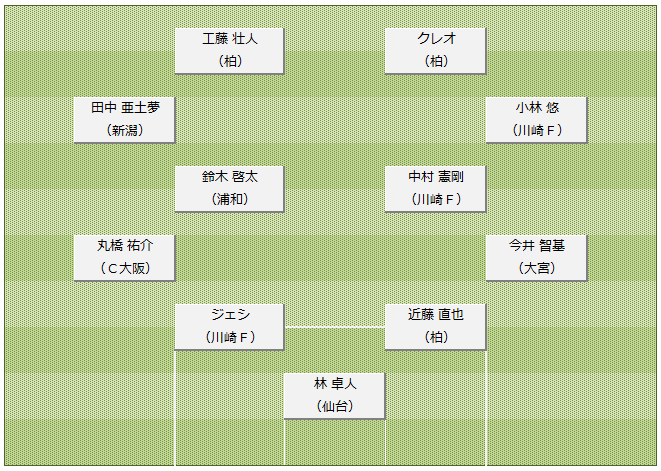Choose the 鈴木 啓太 midfielder box
The image size is (661, 471).
click(229, 189)
